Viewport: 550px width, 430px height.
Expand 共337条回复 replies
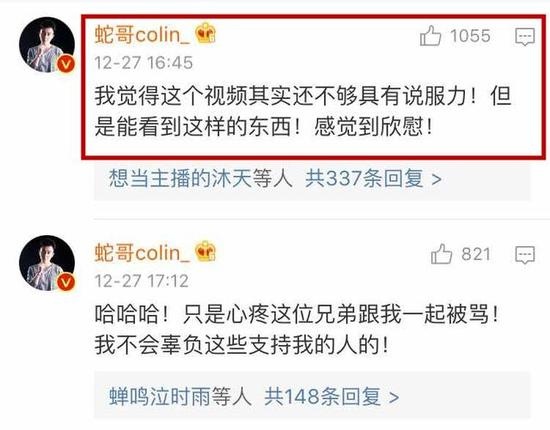point(373,179)
